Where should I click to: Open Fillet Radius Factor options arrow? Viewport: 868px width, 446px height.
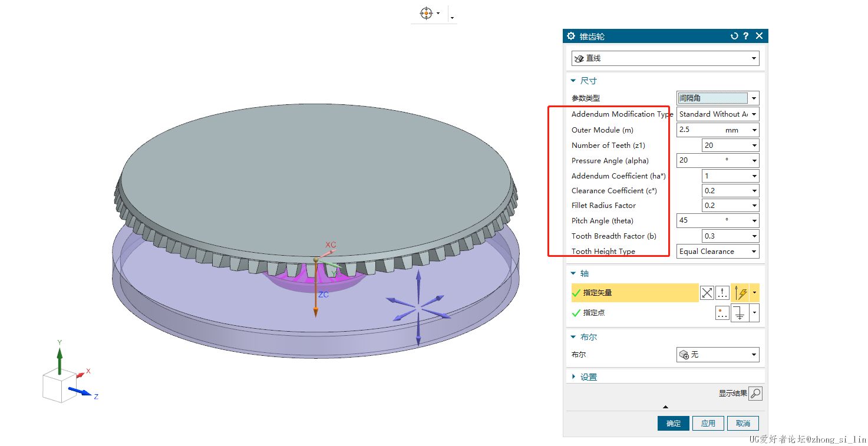coord(754,206)
